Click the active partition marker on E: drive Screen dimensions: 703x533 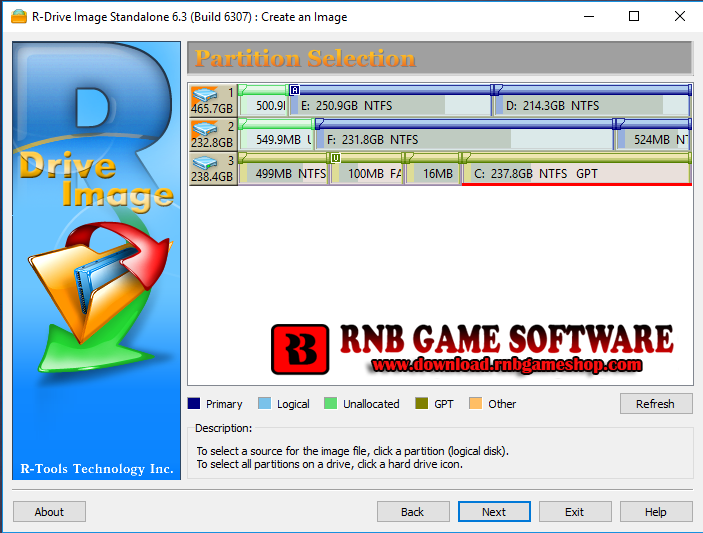294,90
